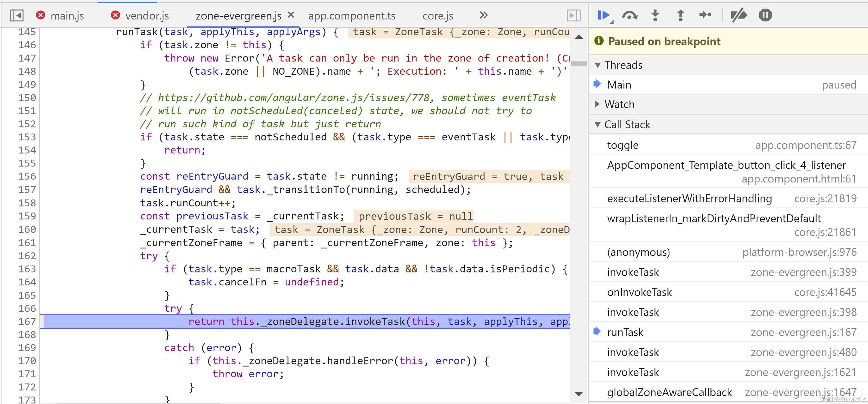
Task: Select toggle frame in call stack
Action: (623, 145)
